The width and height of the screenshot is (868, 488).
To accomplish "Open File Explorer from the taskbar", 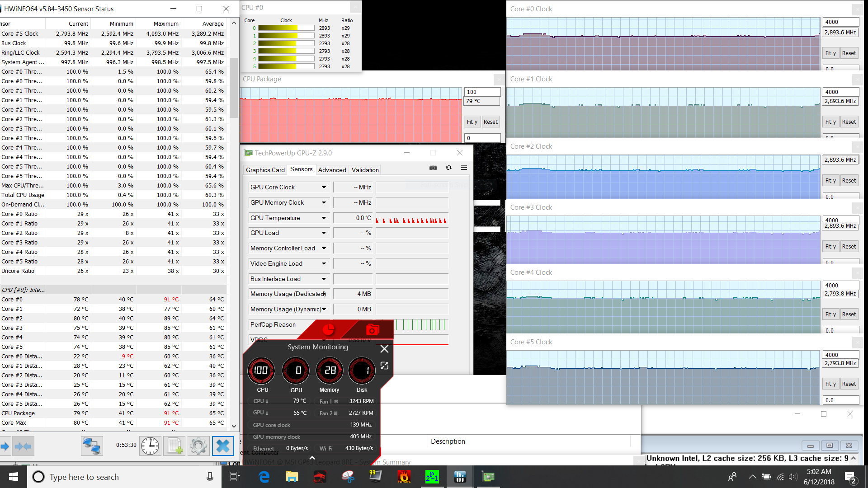I will (x=292, y=477).
